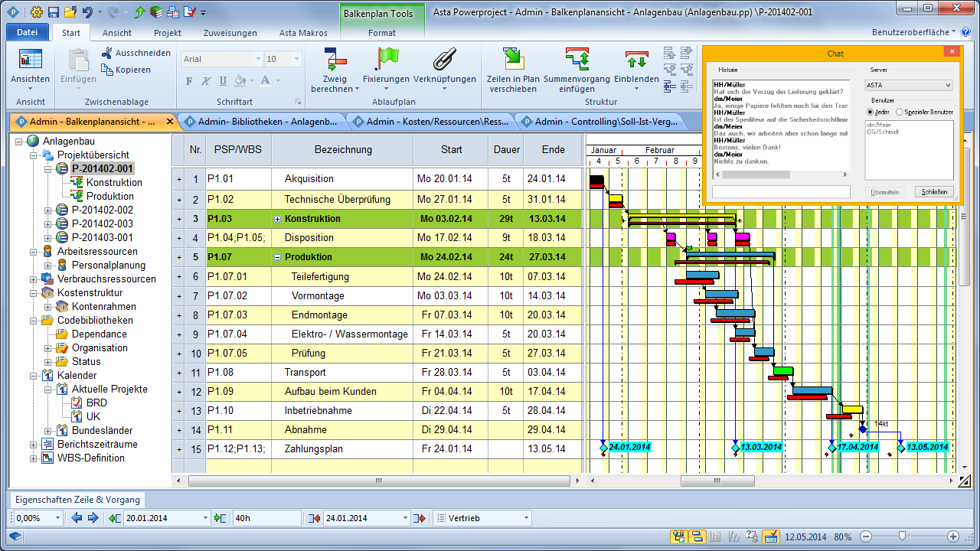The width and height of the screenshot is (980, 551).
Task: Click the Schließen button in Chat
Action: 934,191
